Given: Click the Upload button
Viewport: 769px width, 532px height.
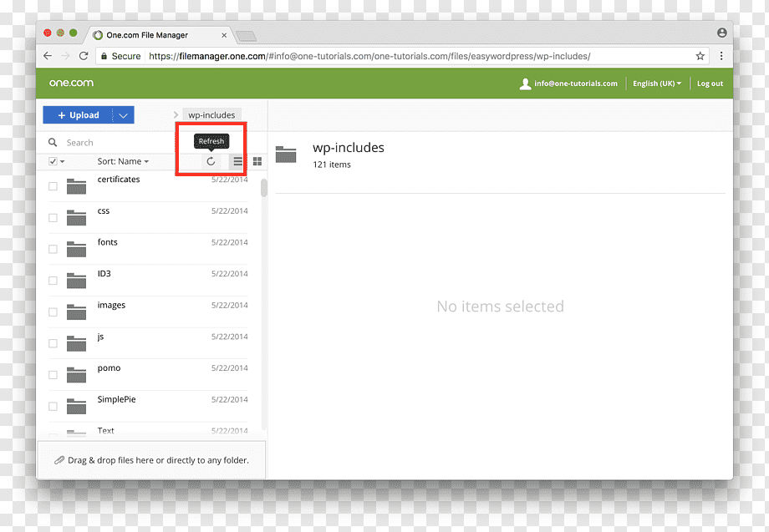Looking at the screenshot, I should tap(78, 115).
